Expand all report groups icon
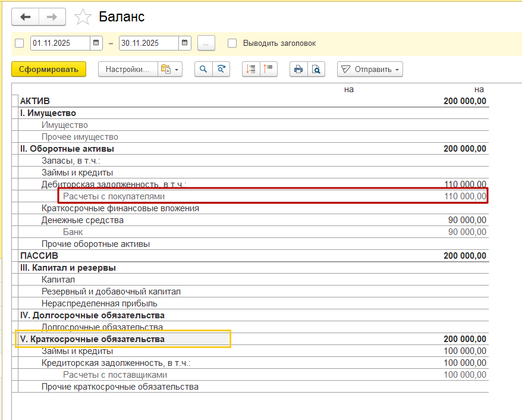Image resolution: width=522 pixels, height=420 pixels. point(251,69)
